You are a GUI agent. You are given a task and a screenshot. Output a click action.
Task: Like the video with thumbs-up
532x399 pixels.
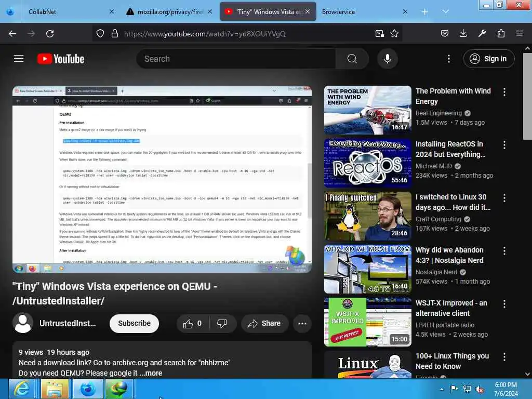(192, 324)
